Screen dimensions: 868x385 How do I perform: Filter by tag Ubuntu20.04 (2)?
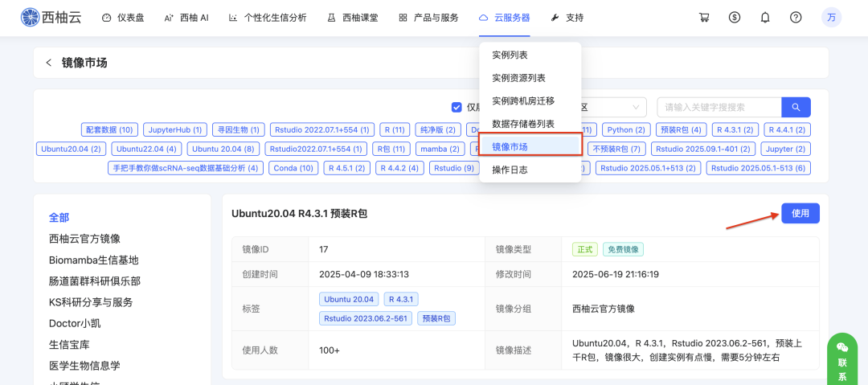(x=71, y=149)
